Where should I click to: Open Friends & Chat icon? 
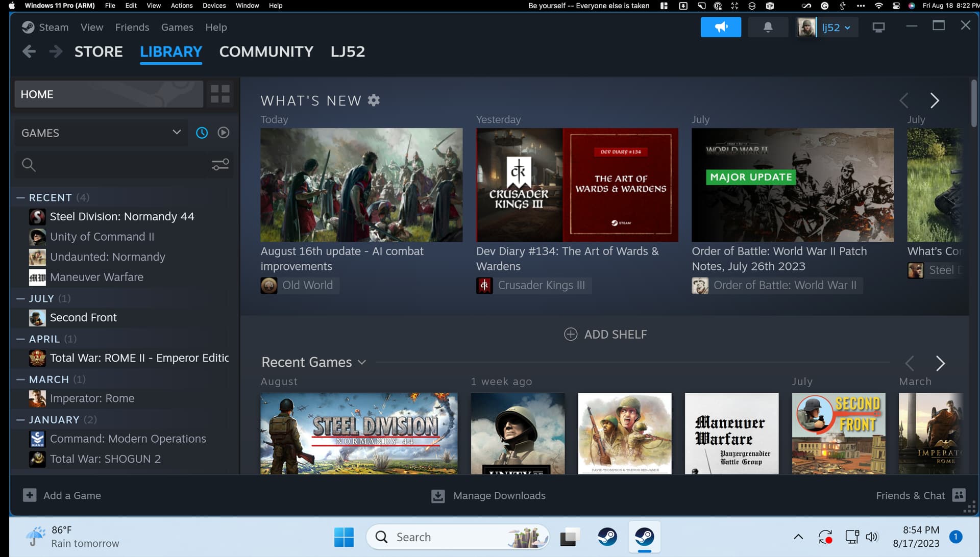point(959,495)
